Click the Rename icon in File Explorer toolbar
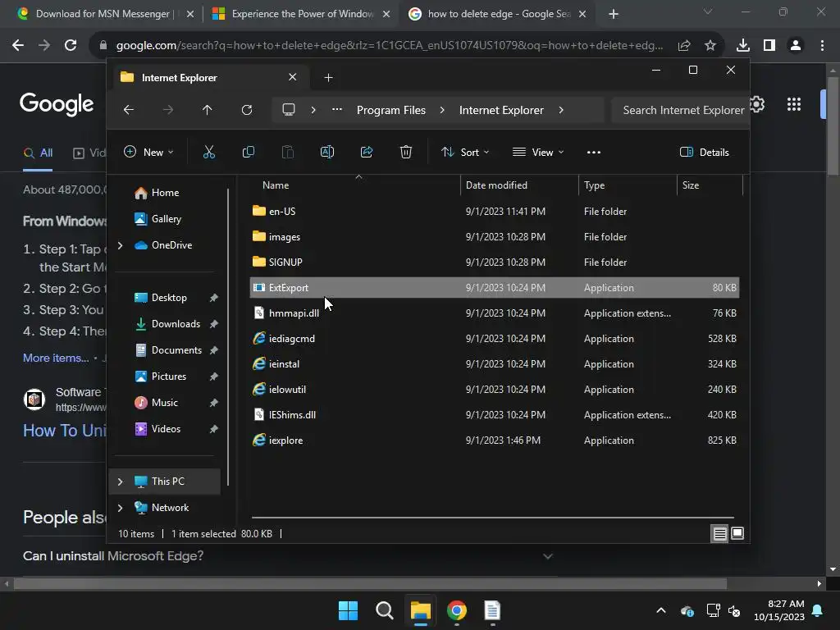This screenshot has width=840, height=630. click(x=327, y=152)
